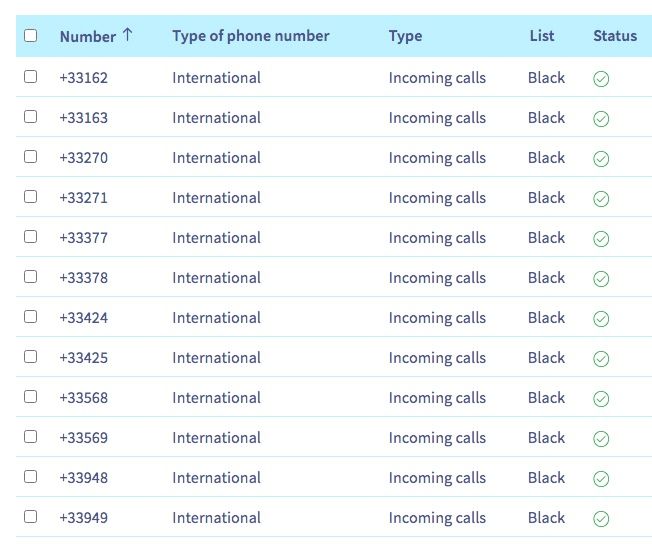Click the Incoming calls cell for +33163
This screenshot has height=553, width=652.
point(437,118)
